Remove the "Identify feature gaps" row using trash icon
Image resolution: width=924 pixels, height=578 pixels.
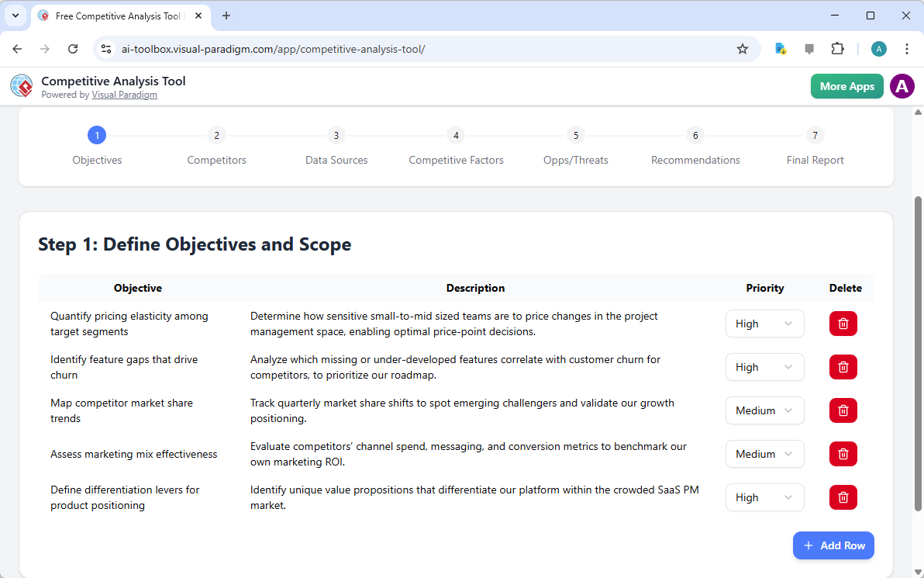click(x=843, y=367)
